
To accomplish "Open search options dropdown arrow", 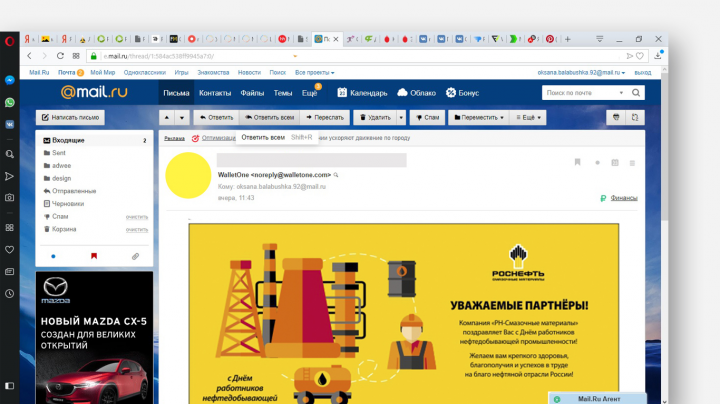I will pyautogui.click(x=621, y=93).
